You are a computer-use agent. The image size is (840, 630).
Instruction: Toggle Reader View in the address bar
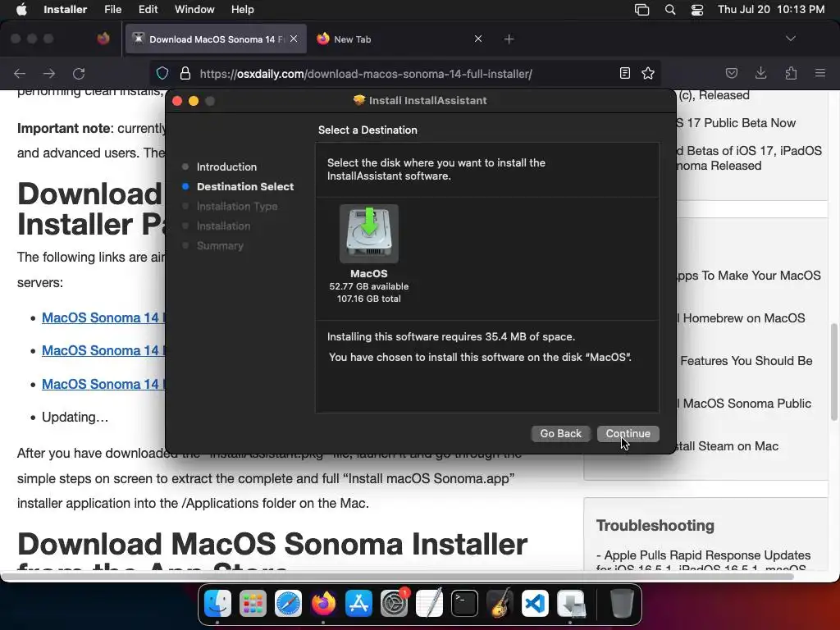point(624,73)
